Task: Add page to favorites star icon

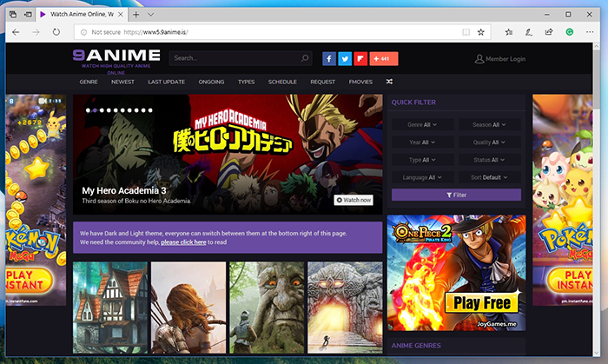Action: pyautogui.click(x=481, y=32)
